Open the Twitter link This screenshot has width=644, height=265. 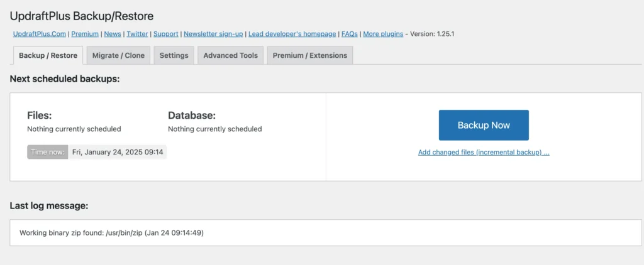[137, 34]
